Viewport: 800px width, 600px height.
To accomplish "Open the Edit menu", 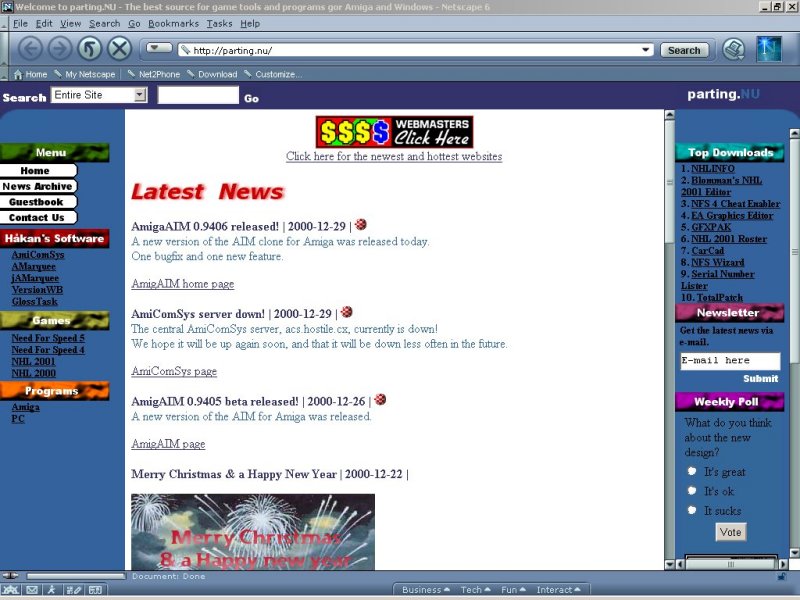I will [x=44, y=23].
